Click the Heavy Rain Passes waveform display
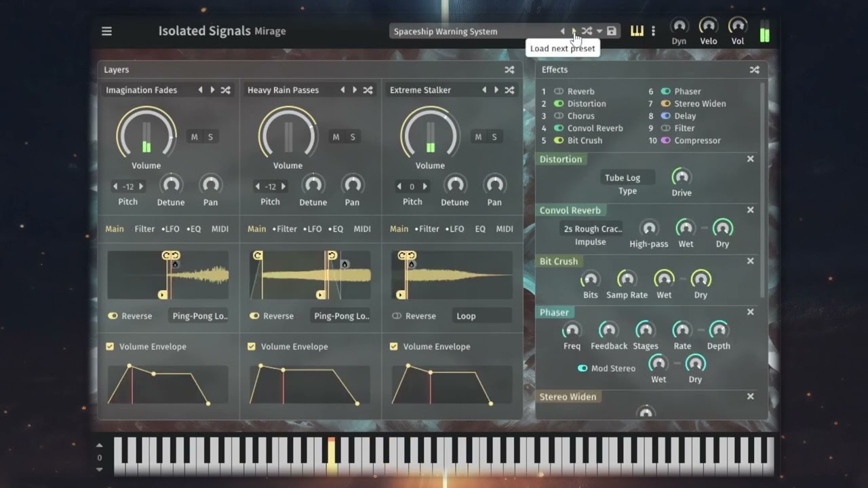 click(309, 275)
